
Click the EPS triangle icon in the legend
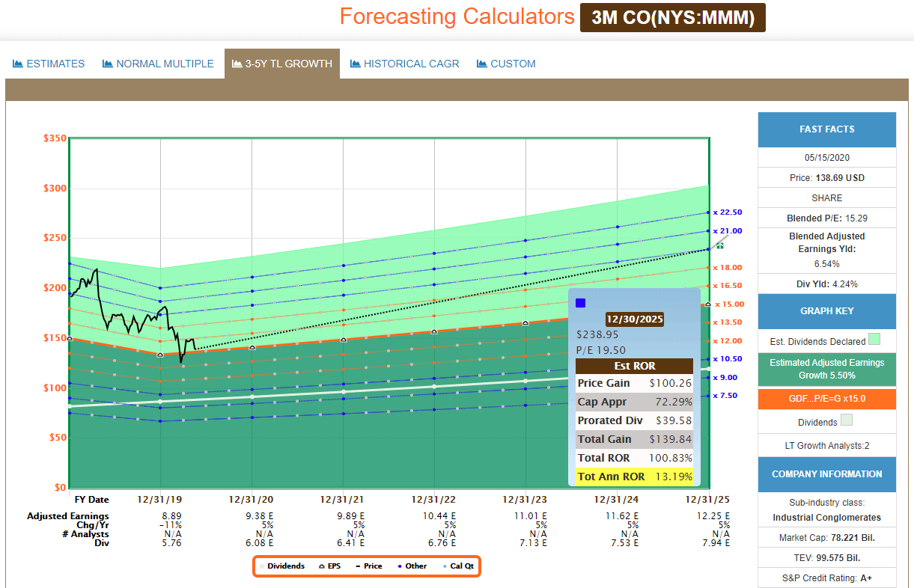[x=323, y=566]
